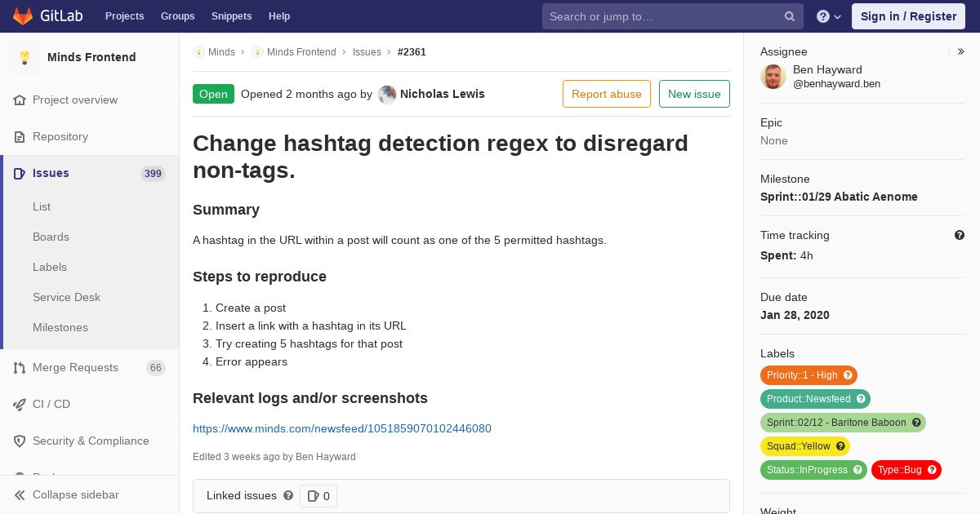Viewport: 980px width, 514px height.
Task: Click the Type::Bug label help icon
Action: [932, 470]
